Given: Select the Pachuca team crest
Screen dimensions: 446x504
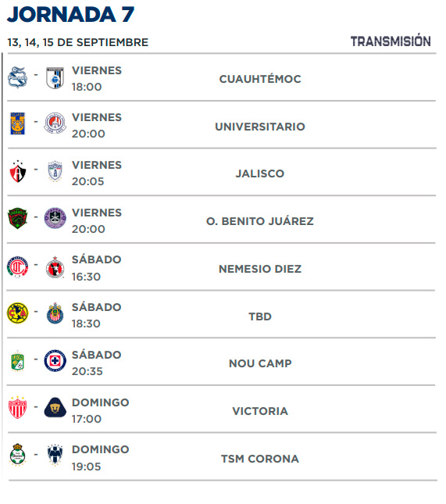Looking at the screenshot, I should (55, 171).
